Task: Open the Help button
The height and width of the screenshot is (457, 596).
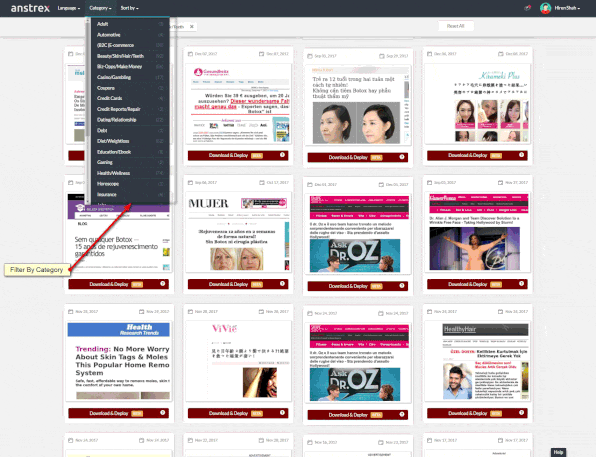Action: pyautogui.click(x=558, y=452)
